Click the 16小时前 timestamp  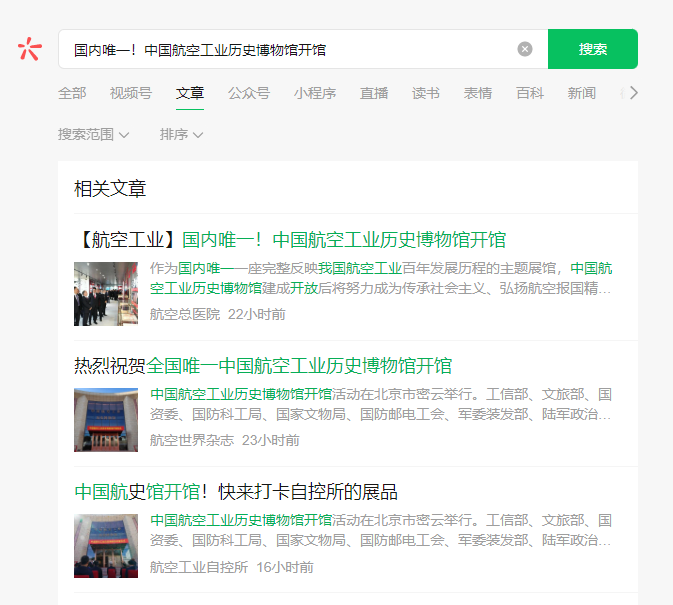click(x=285, y=567)
